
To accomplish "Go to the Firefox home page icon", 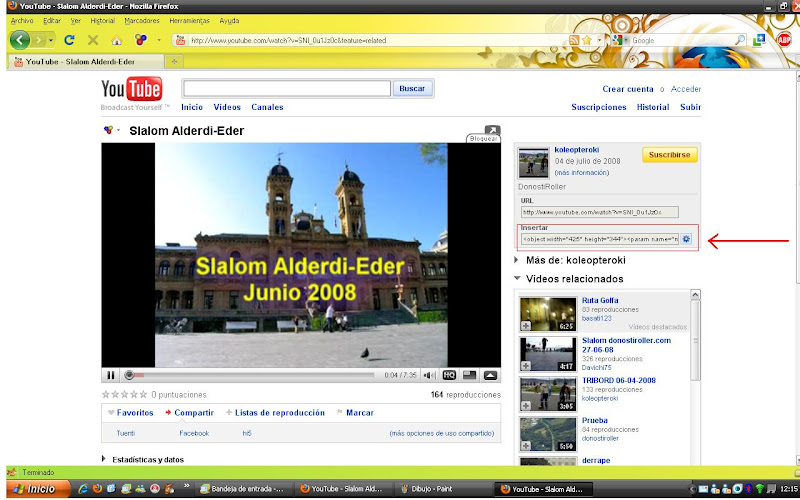I will 116,40.
